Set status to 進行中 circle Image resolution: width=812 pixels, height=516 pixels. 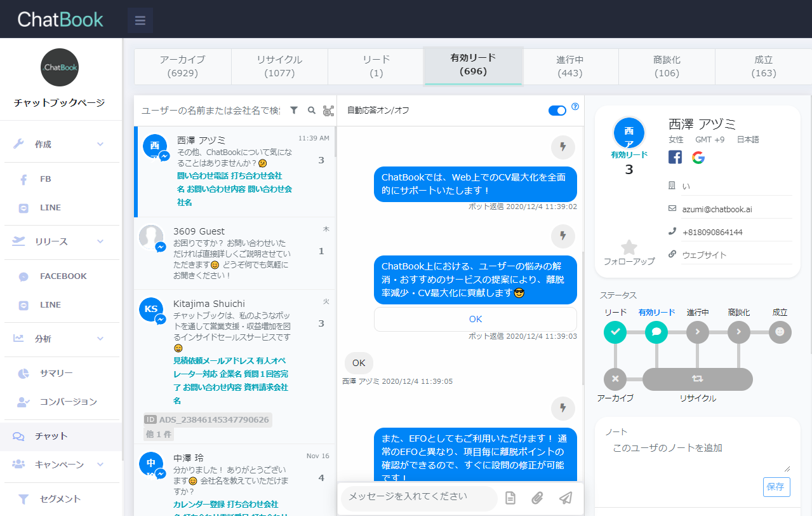(698, 332)
